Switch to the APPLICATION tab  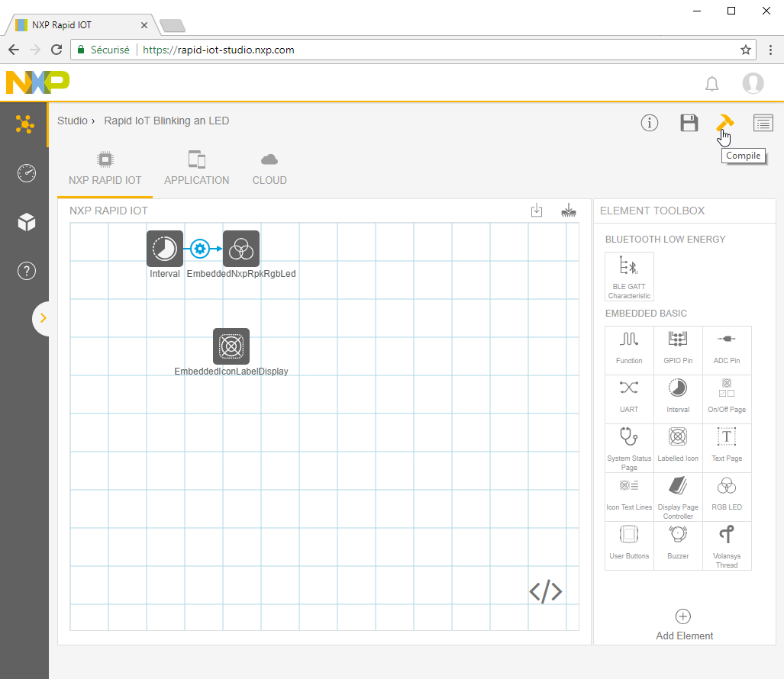pos(196,169)
